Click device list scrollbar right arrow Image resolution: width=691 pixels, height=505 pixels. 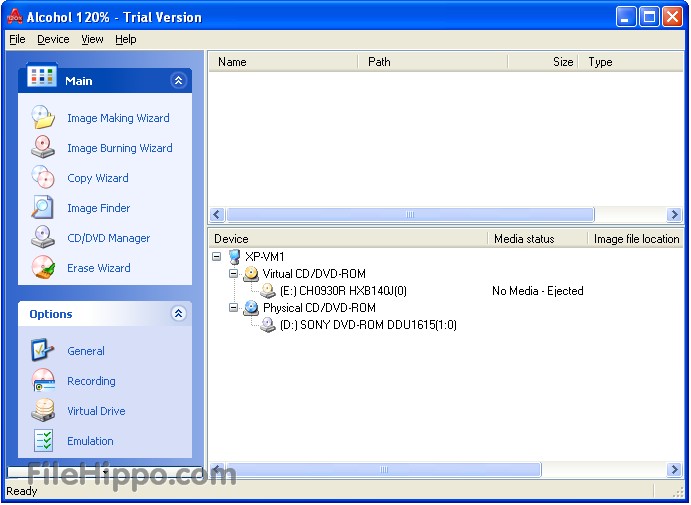(674, 469)
